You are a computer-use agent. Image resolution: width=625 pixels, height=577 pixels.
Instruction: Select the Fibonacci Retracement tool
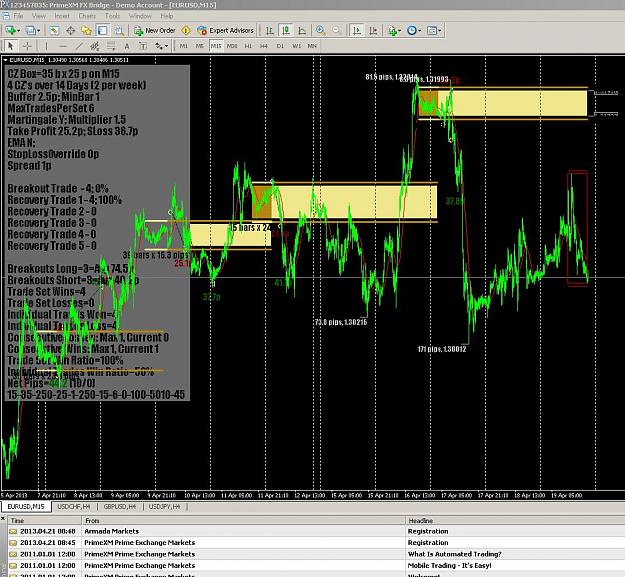pos(111,46)
